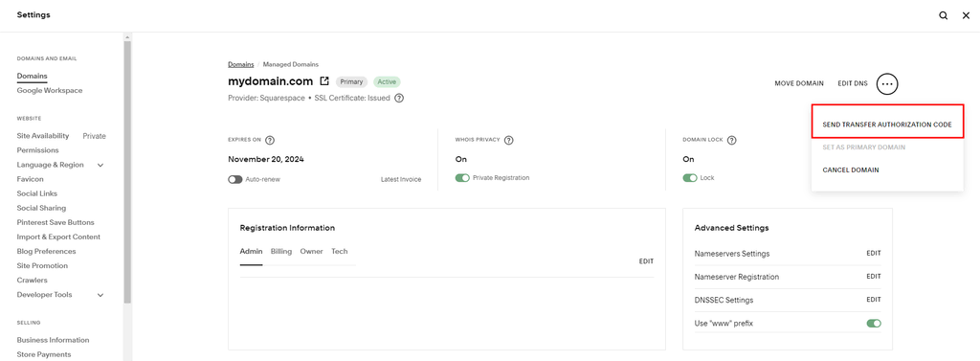This screenshot has width=980, height=361.
Task: Click Whois Privacy help icon
Action: click(x=509, y=140)
